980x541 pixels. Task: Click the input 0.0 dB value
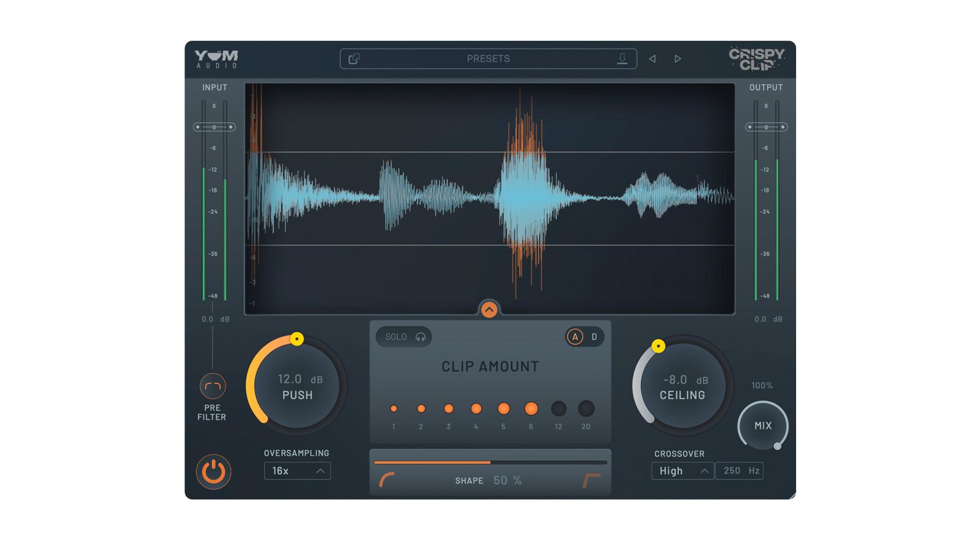[x=215, y=319]
